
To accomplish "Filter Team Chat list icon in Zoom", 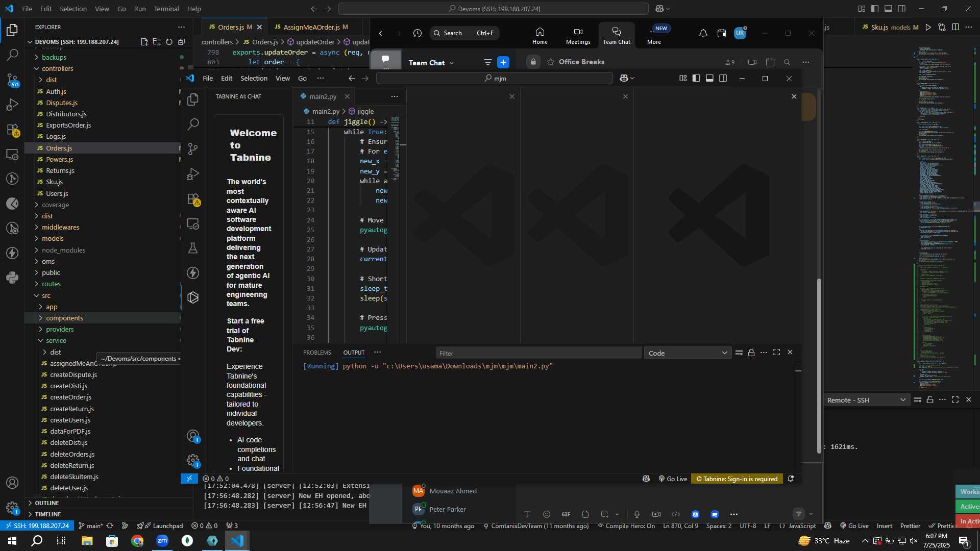I will 487,62.
